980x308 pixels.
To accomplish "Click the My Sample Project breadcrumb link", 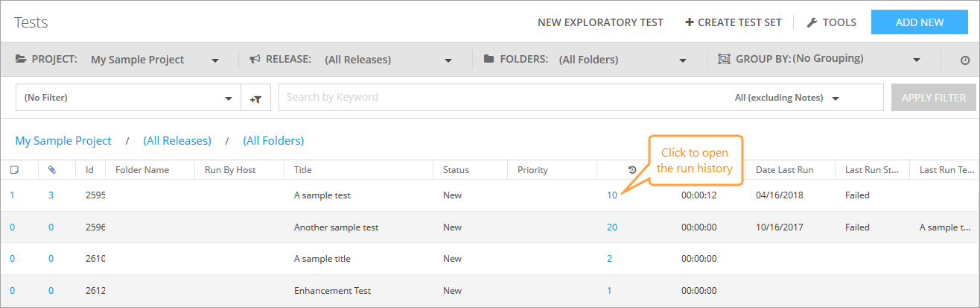I will 63,140.
